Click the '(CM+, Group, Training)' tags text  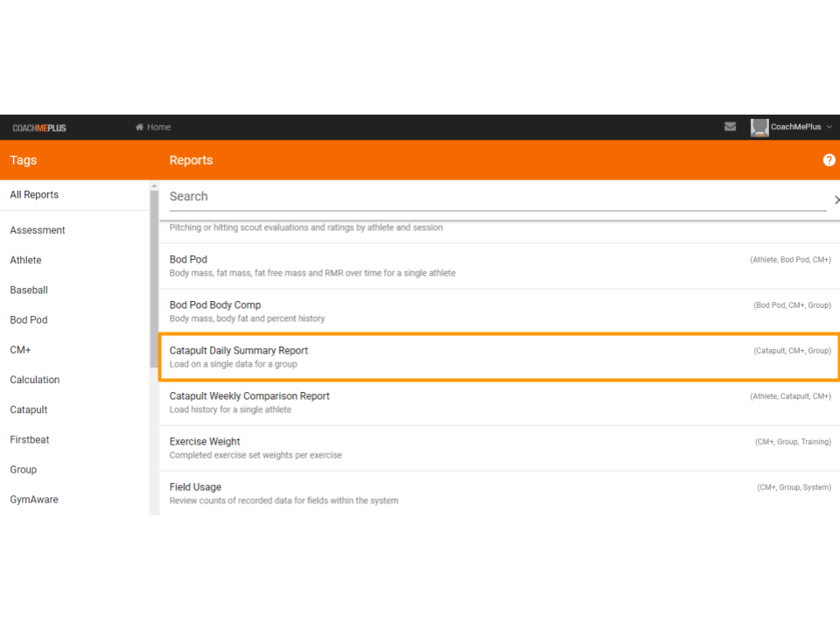[793, 442]
